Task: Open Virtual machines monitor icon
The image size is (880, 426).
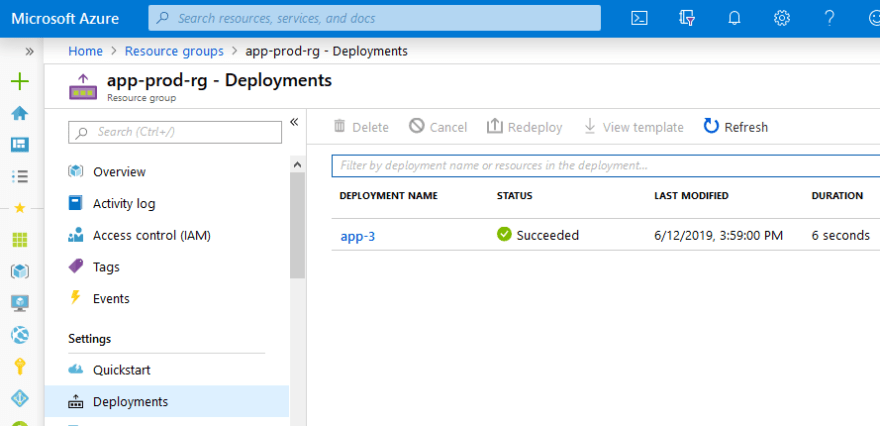Action: click(20, 304)
